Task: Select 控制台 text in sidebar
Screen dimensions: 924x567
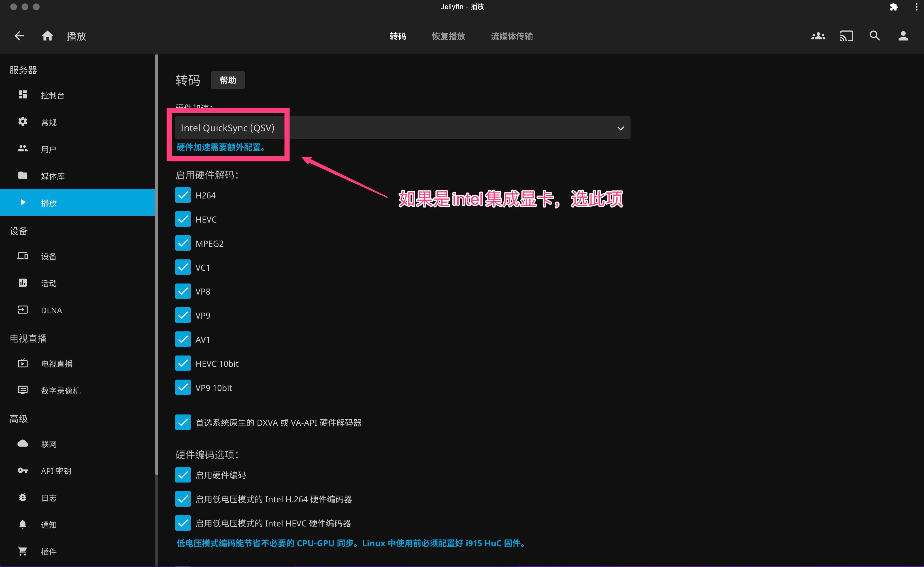Action: [52, 95]
